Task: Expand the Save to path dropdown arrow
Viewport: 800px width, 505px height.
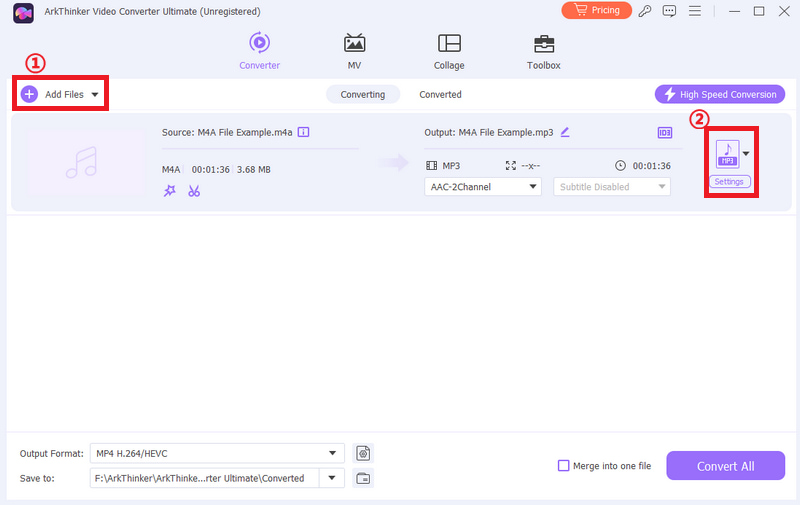Action: pos(332,478)
